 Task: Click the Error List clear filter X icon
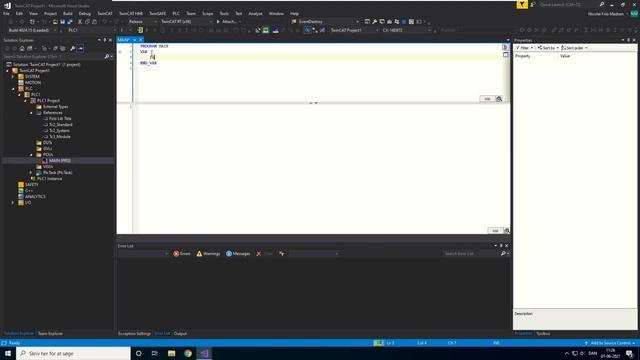pos(258,253)
